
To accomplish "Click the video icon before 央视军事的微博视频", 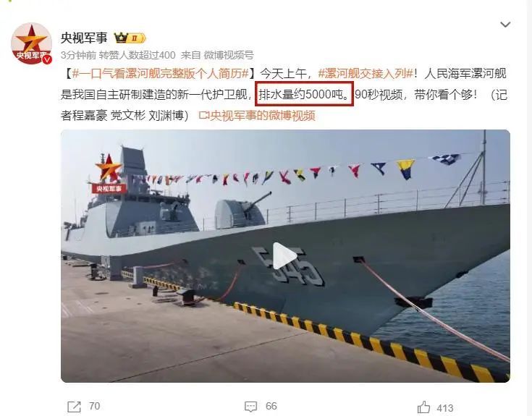I will point(203,116).
